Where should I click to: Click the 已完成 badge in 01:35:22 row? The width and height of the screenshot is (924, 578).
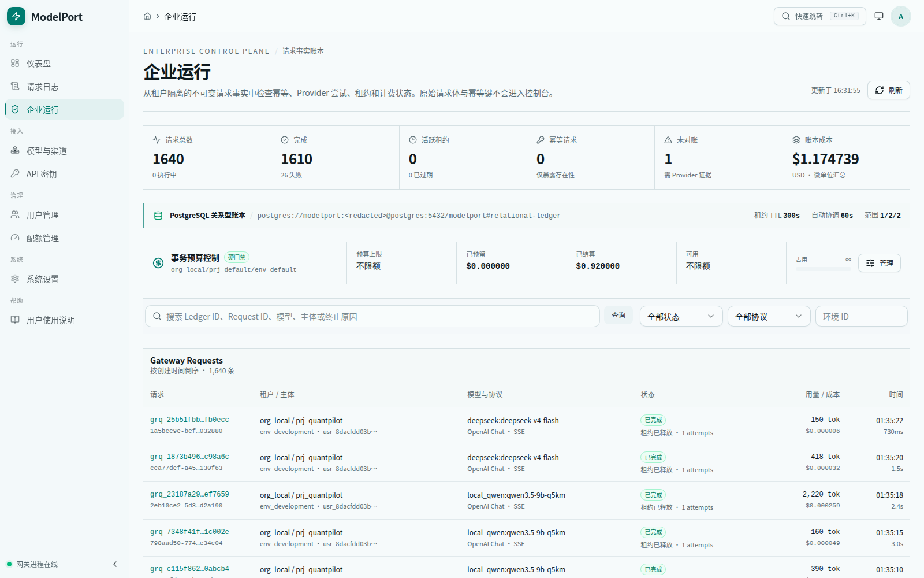[x=653, y=420]
